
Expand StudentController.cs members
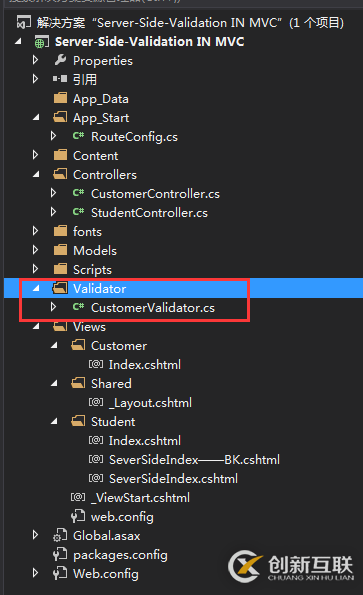click(53, 212)
